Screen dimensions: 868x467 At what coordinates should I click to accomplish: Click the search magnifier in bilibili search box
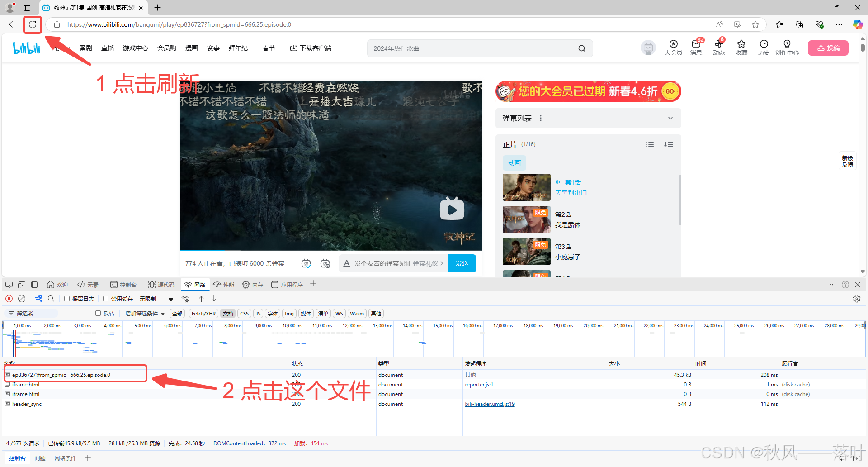pos(582,48)
